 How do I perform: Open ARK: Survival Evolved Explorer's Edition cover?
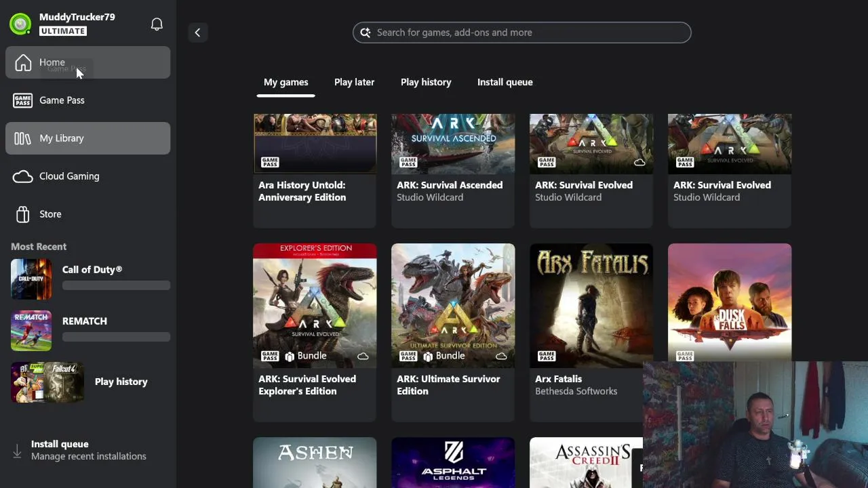coord(315,306)
